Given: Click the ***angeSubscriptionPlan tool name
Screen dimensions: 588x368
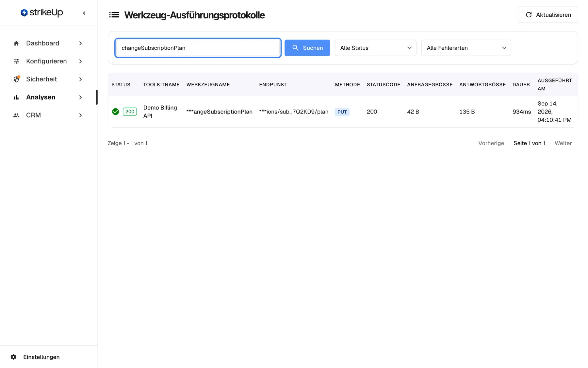Looking at the screenshot, I should (x=219, y=112).
